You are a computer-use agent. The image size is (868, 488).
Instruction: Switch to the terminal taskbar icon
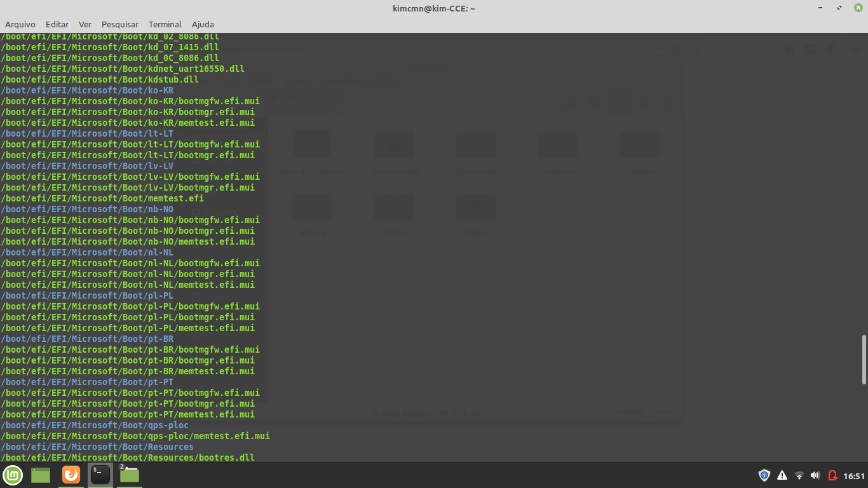click(100, 475)
